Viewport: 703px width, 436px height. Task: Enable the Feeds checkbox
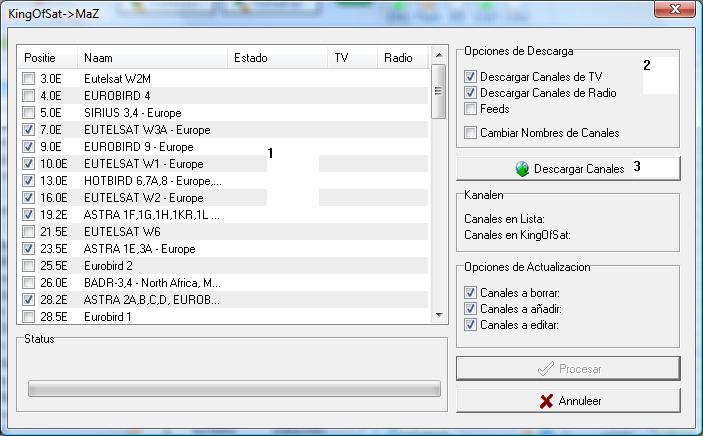click(x=470, y=109)
